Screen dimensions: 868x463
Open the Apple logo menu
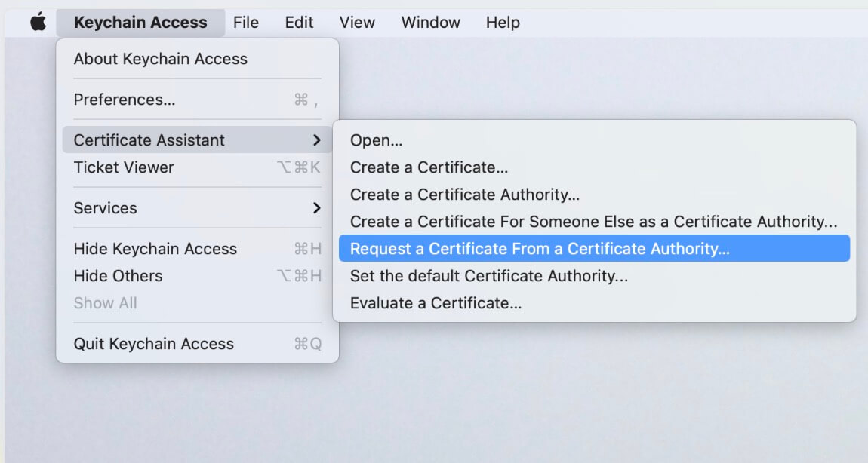click(x=38, y=23)
